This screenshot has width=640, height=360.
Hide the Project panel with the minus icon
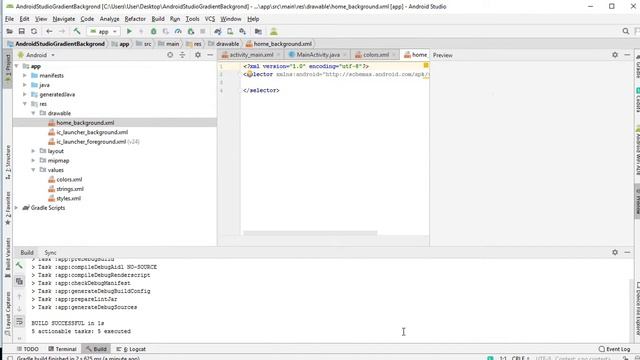(210, 55)
